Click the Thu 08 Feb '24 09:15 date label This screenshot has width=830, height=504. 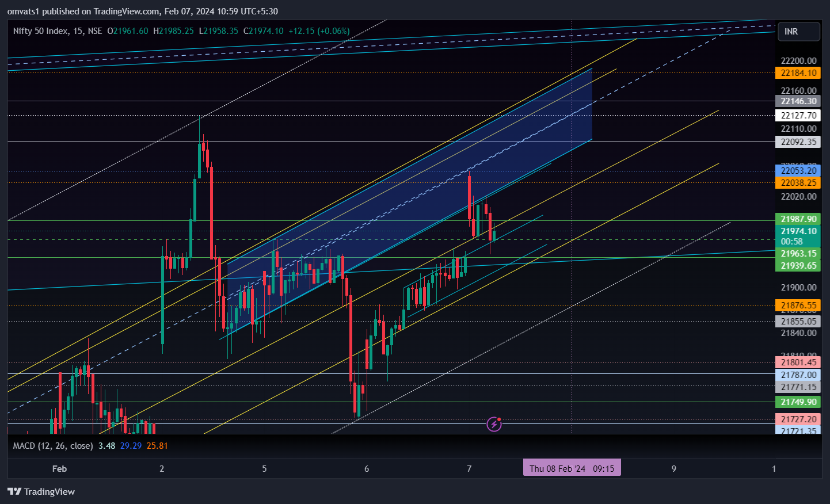tap(572, 468)
